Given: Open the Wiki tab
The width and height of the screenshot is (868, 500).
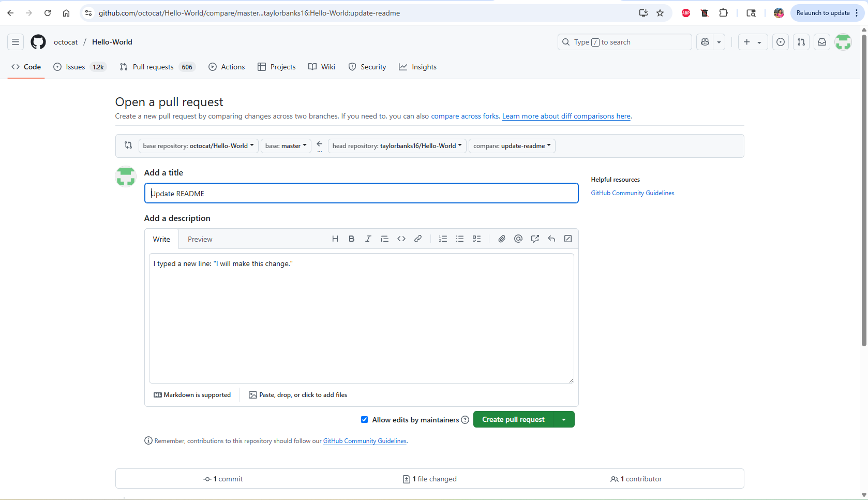Looking at the screenshot, I should point(322,67).
